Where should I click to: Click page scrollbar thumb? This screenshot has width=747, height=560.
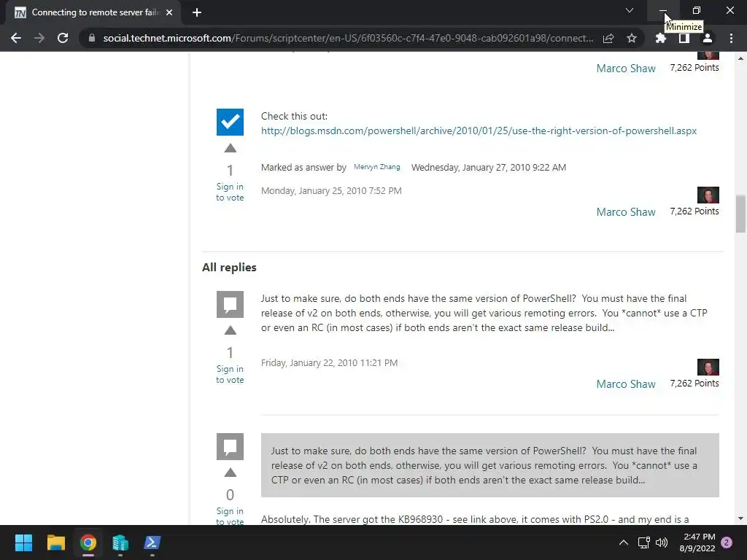(740, 214)
